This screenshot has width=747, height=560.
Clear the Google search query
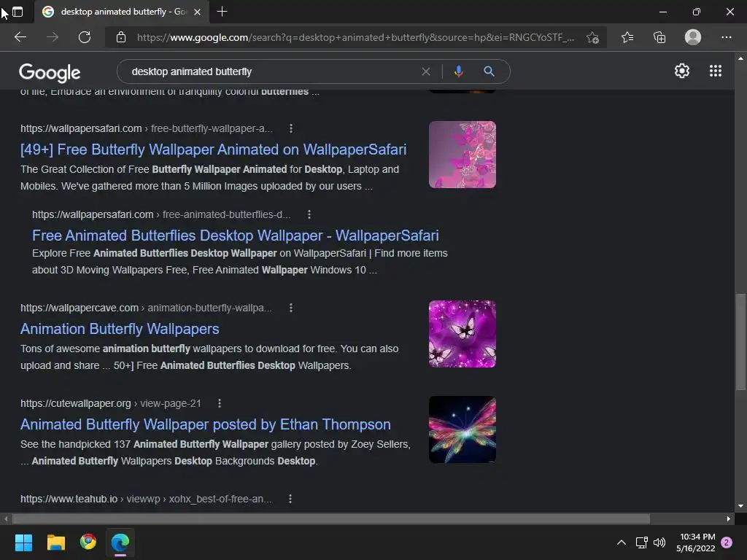click(425, 71)
